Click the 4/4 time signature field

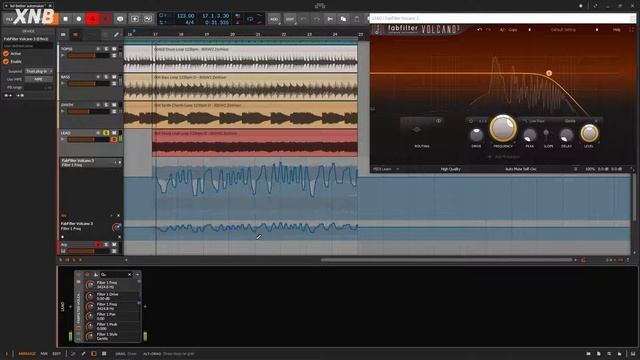click(189, 22)
